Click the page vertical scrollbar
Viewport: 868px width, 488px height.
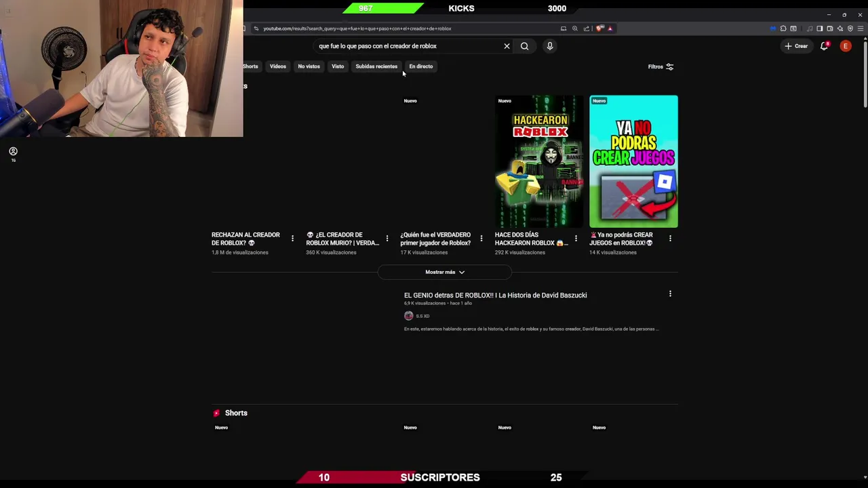[865, 73]
